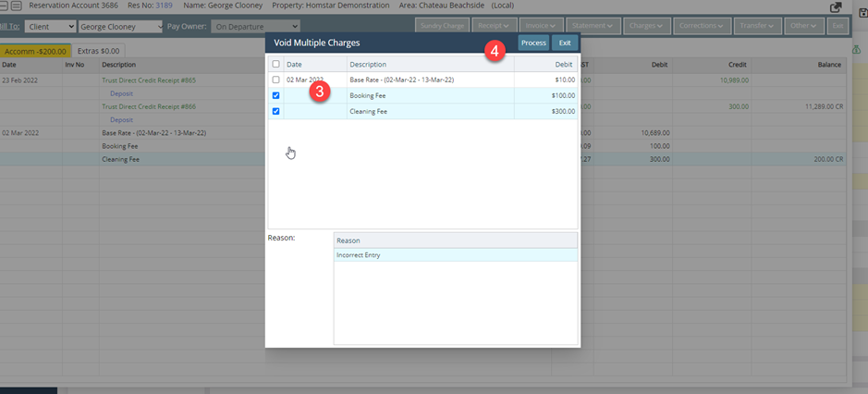
Task: Uncheck the Booking Fee checkbox
Action: 275,95
